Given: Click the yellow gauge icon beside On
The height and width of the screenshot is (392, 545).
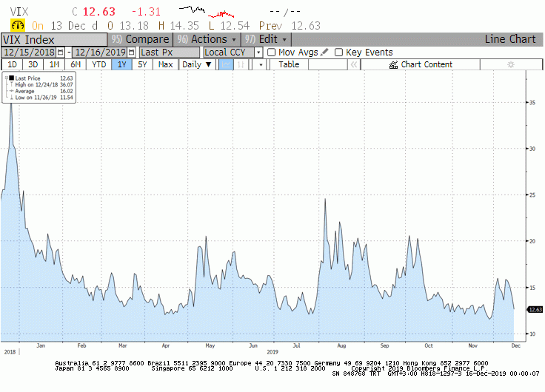Looking at the screenshot, I should 17,26.
